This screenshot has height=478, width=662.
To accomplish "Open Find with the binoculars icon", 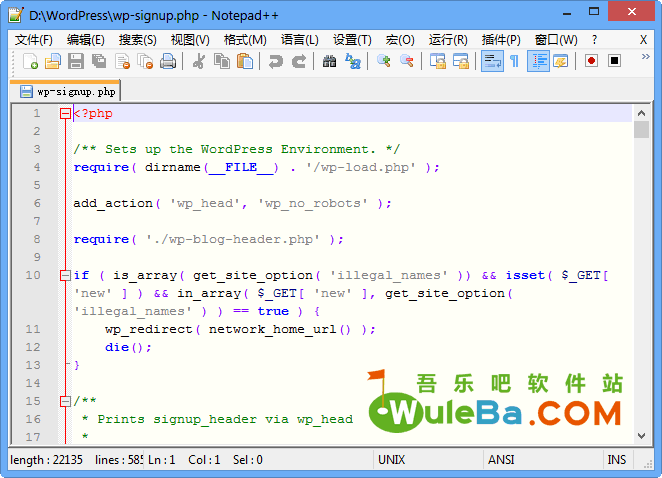I will (x=329, y=61).
